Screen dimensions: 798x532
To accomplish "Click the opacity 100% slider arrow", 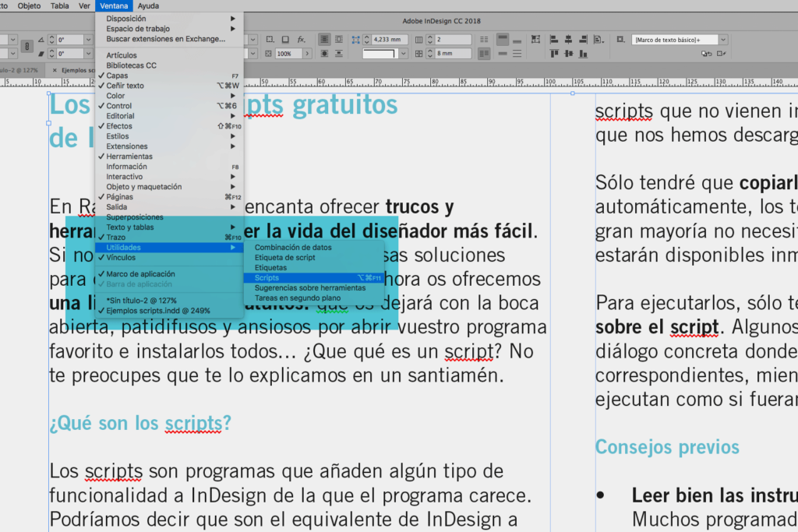I will tap(307, 54).
